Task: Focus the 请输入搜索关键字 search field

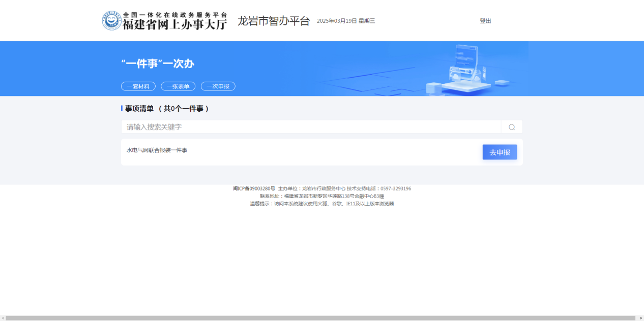Action: [310, 127]
